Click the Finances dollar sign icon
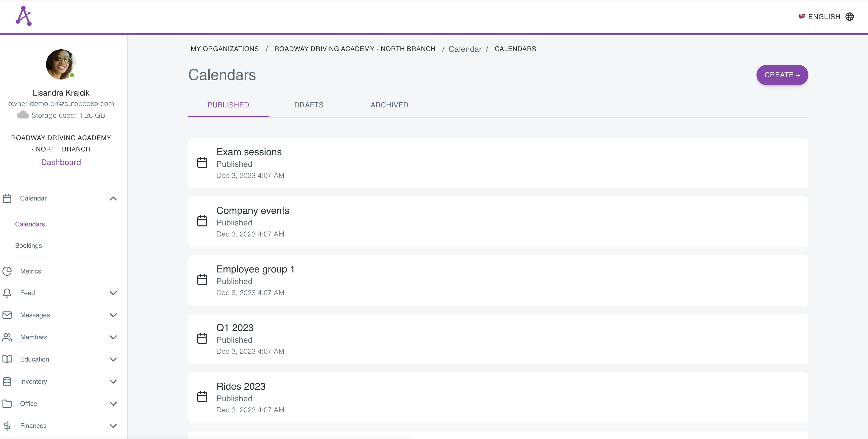This screenshot has width=868, height=439. tap(7, 426)
